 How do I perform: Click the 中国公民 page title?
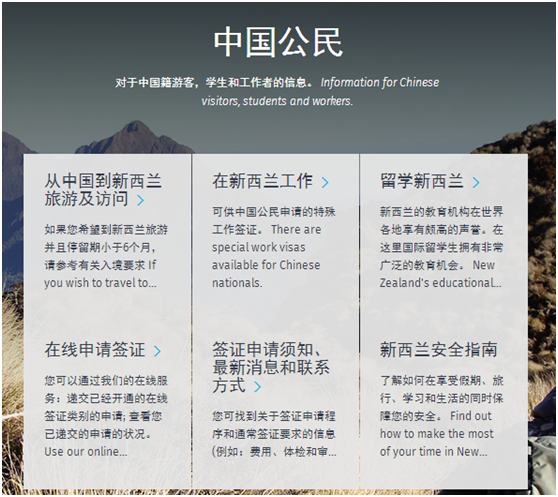click(x=278, y=42)
